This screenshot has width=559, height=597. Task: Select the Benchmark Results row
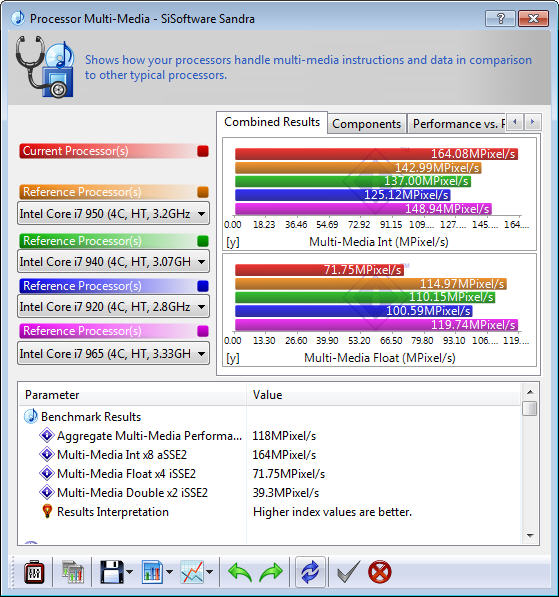270,417
